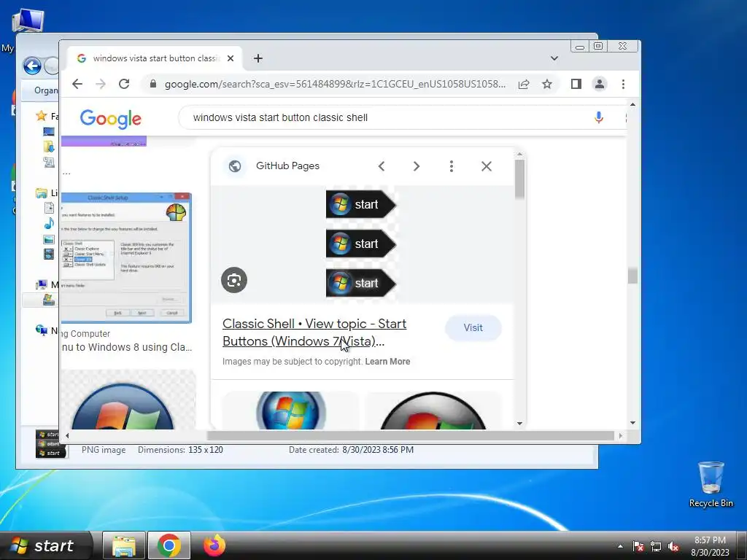
Task: Click the Learn More copyright link
Action: point(387,362)
